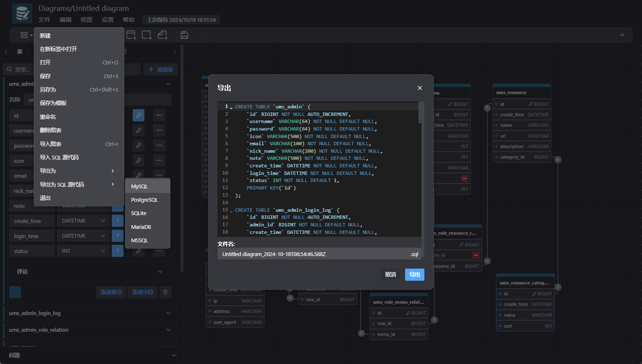
Task: Open the status field INT type dropdown
Action: 83,251
